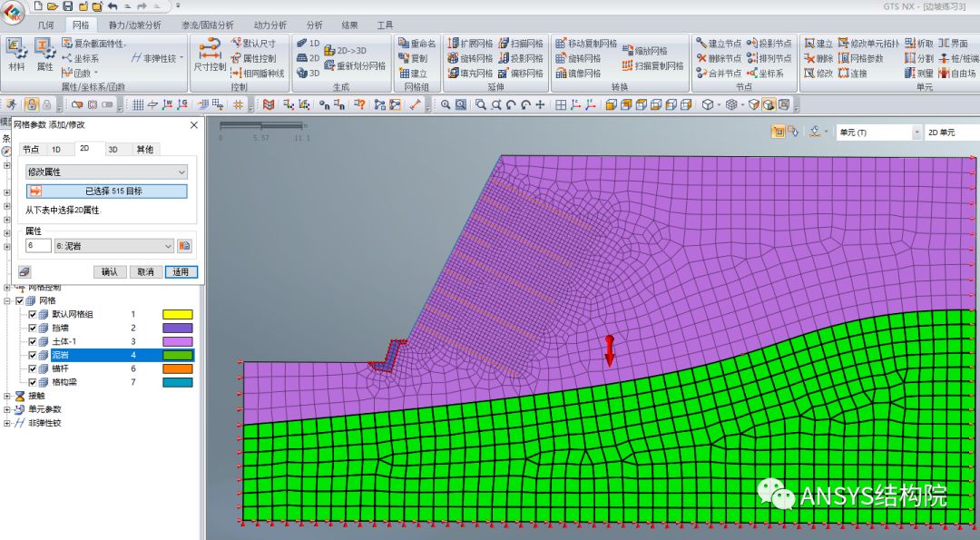Viewport: 980px width, 540px height.
Task: Click the 适用 apply button
Action: click(181, 272)
